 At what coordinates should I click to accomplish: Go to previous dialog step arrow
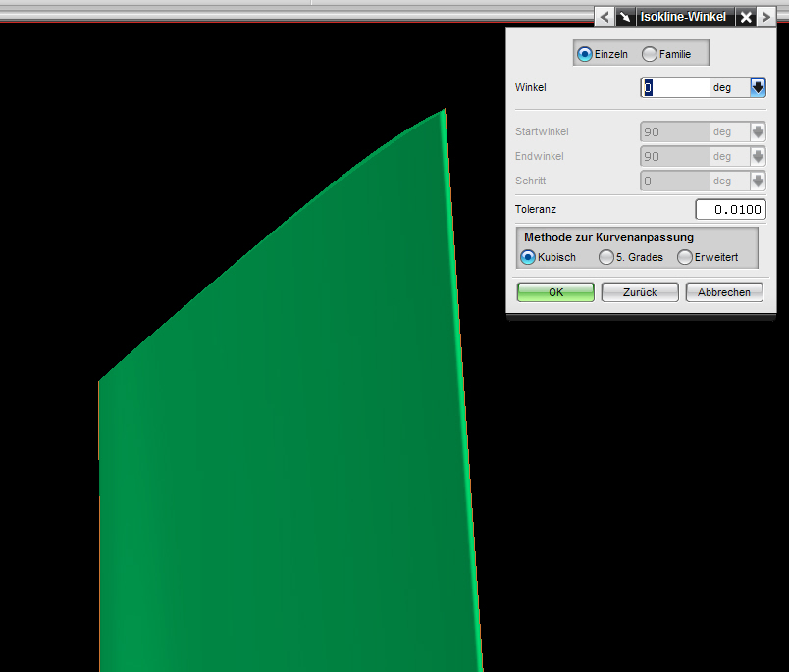point(605,17)
